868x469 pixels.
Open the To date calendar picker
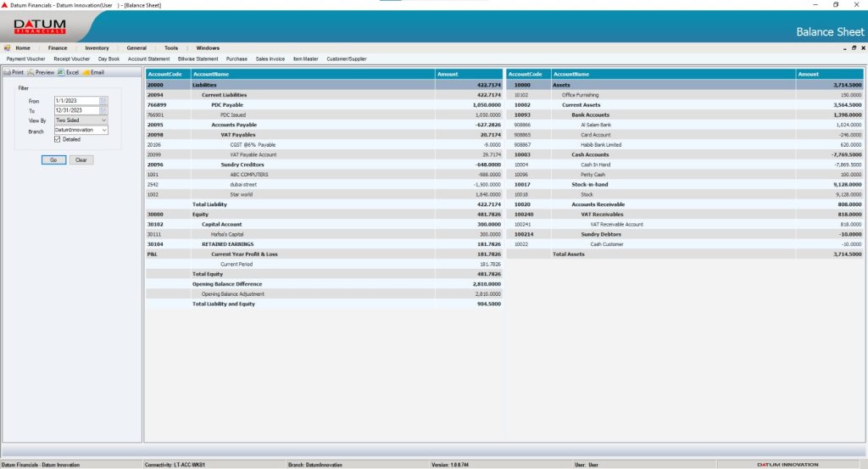click(x=103, y=111)
